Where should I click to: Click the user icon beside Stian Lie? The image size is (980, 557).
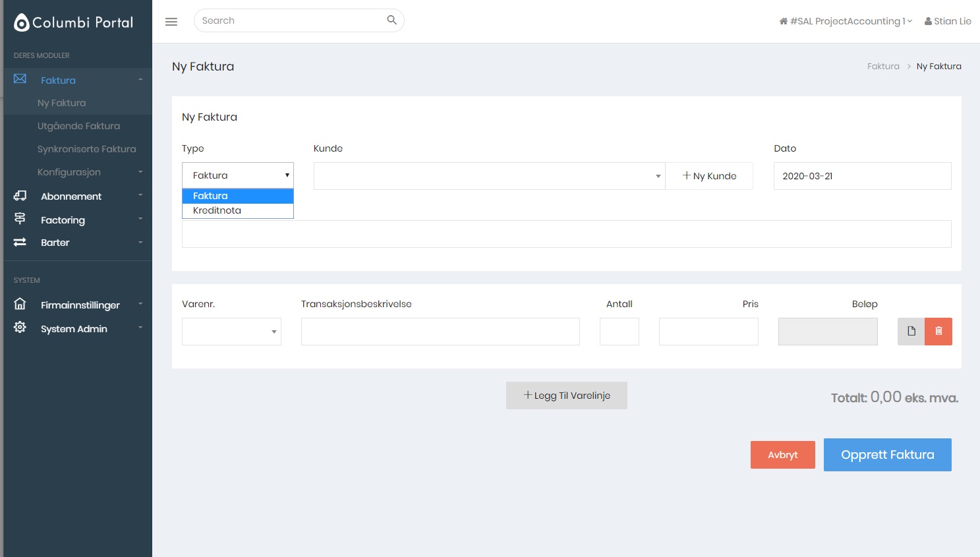(x=928, y=21)
